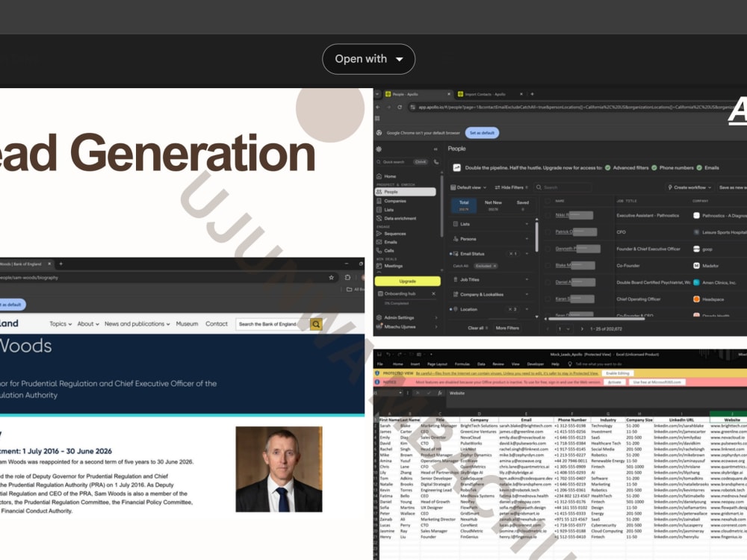Click the Search field in Apollo People view
The width and height of the screenshot is (747, 560).
click(x=562, y=187)
